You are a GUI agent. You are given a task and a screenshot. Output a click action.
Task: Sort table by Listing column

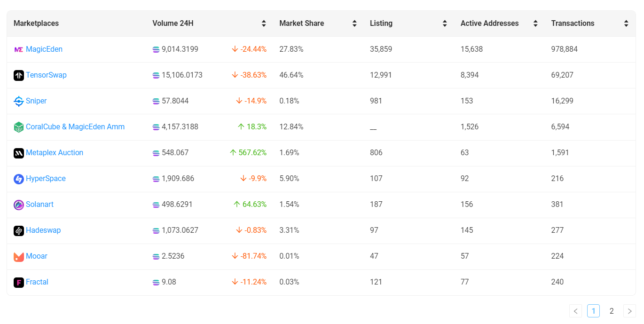(x=445, y=24)
